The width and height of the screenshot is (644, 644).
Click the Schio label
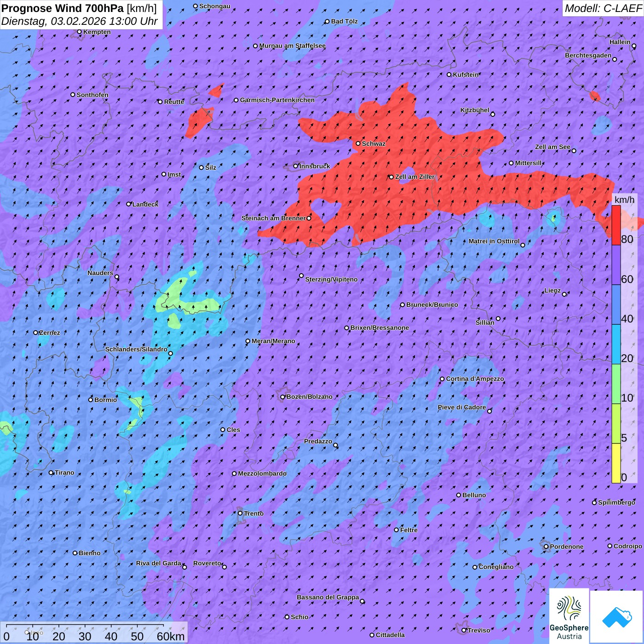pos(299,617)
